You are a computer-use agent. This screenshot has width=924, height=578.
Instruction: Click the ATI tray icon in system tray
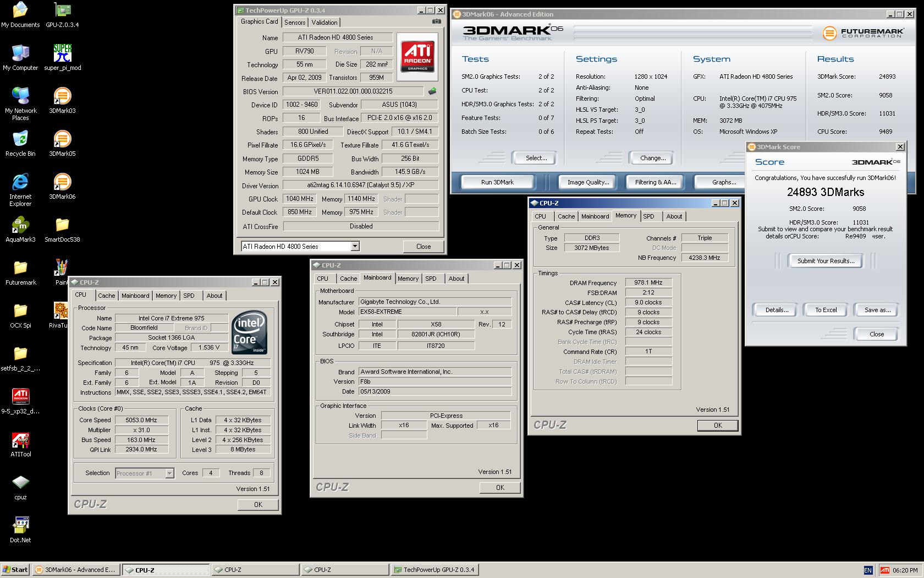pos(884,570)
